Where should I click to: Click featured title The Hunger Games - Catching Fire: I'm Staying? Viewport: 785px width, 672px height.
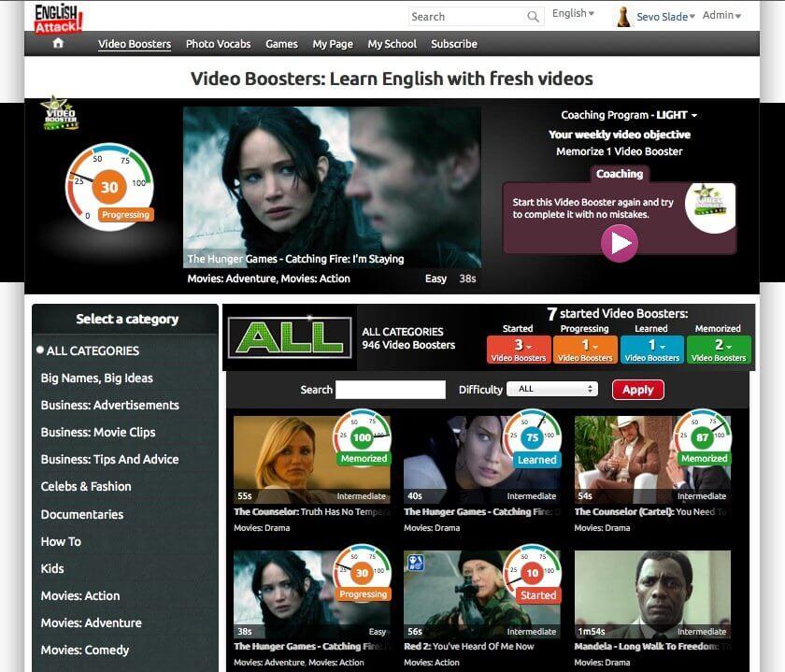pyautogui.click(x=295, y=259)
